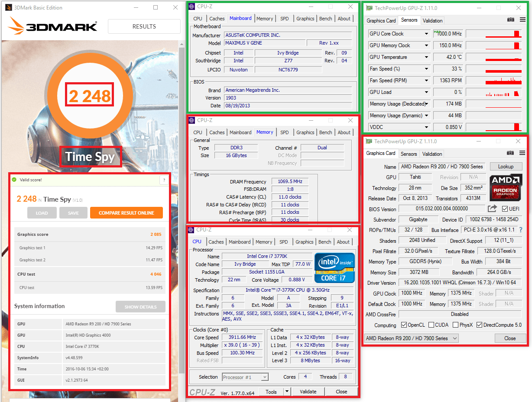The width and height of the screenshot is (532, 402).
Task: Open the hamburger menu beside the Graphics Card camera icon
Action: click(x=522, y=154)
